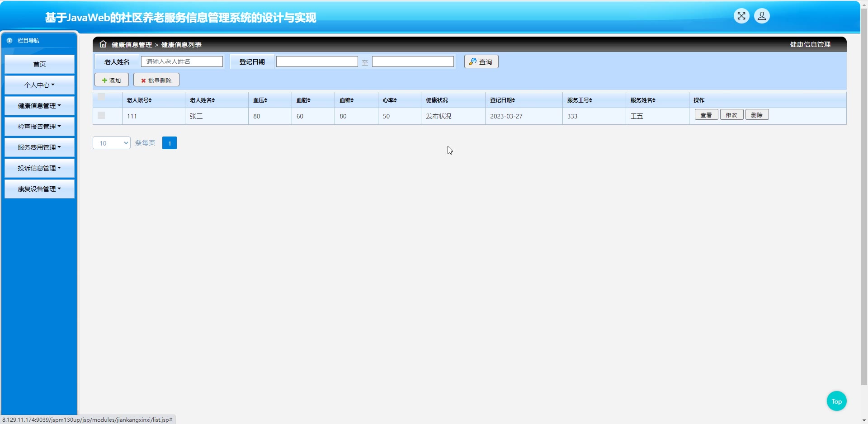Focus the 登记日期 start date field
Screen dimensions: 868x424
click(x=317, y=61)
